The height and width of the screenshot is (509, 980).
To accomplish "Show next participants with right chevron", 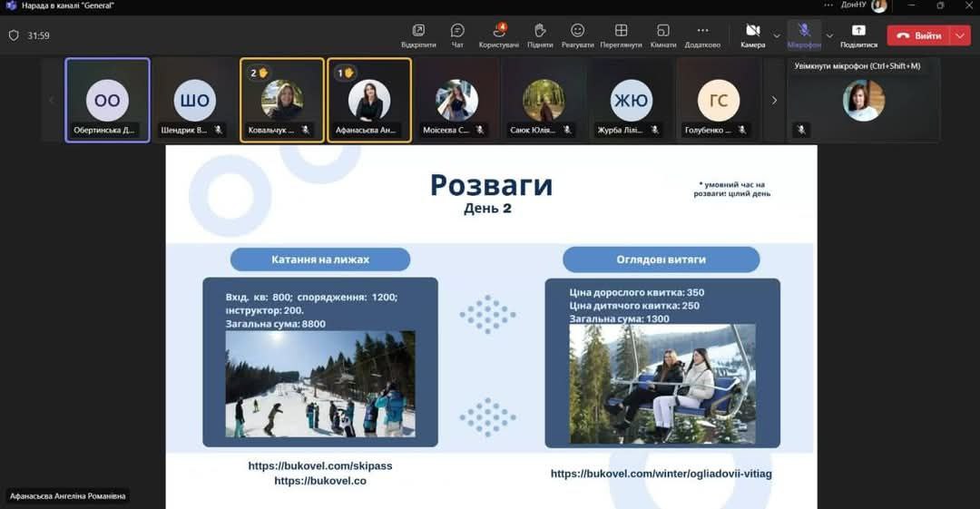I will 774,100.
